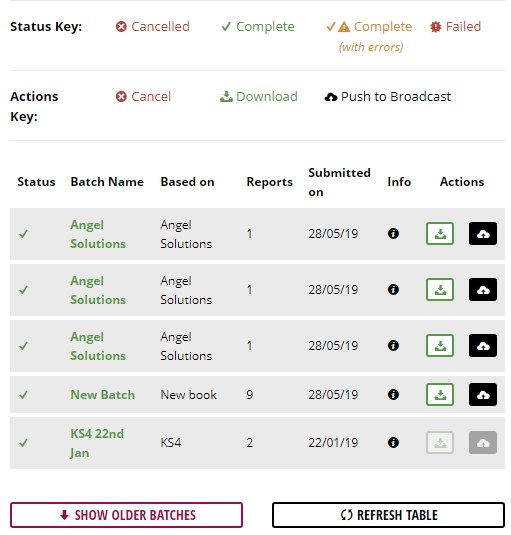Image resolution: width=511 pixels, height=535 pixels.
Task: Push third Angel Solutions batch to Broadcast
Action: coord(483,346)
